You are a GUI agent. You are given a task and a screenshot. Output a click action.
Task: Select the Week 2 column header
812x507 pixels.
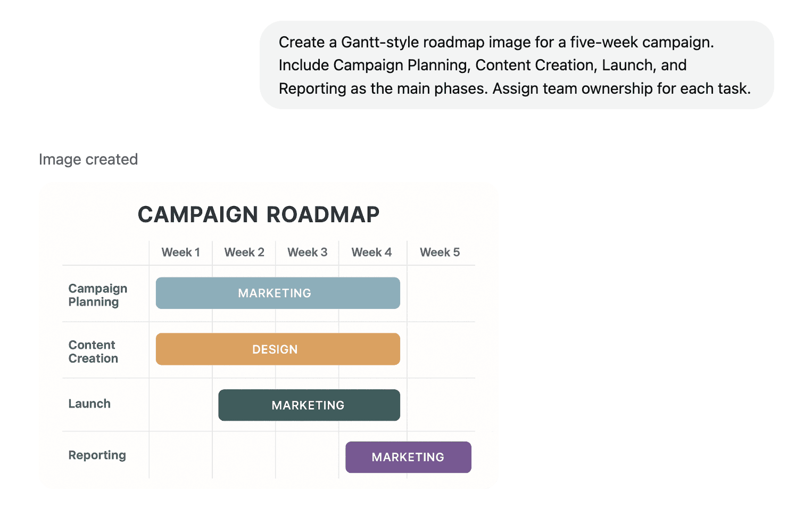point(244,252)
